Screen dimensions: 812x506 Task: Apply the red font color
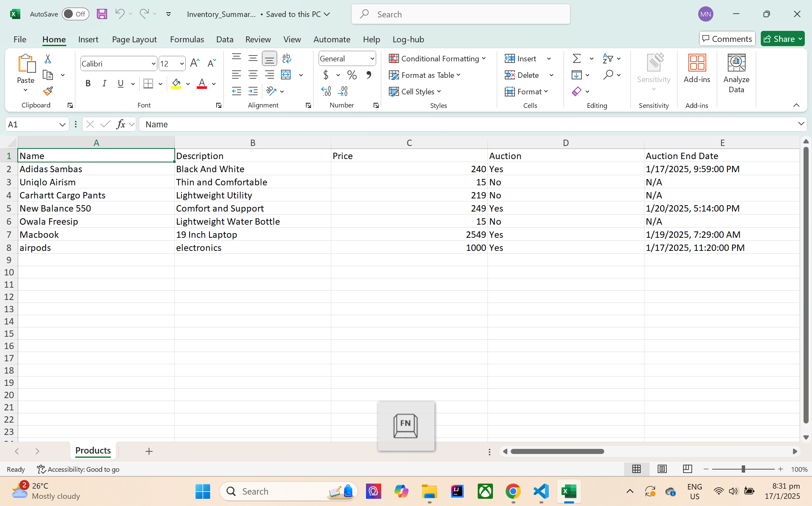(202, 83)
